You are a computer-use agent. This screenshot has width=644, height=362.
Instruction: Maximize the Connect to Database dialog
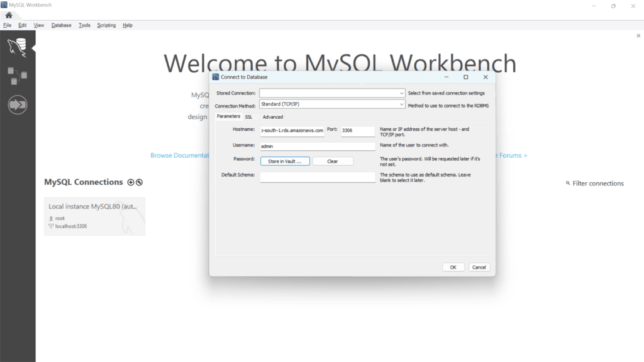pyautogui.click(x=466, y=77)
